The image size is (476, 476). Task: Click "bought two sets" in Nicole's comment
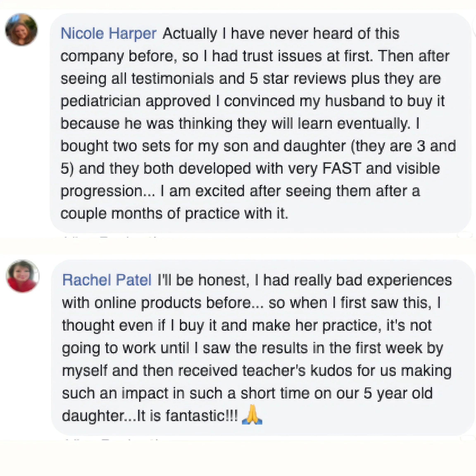coord(115,146)
